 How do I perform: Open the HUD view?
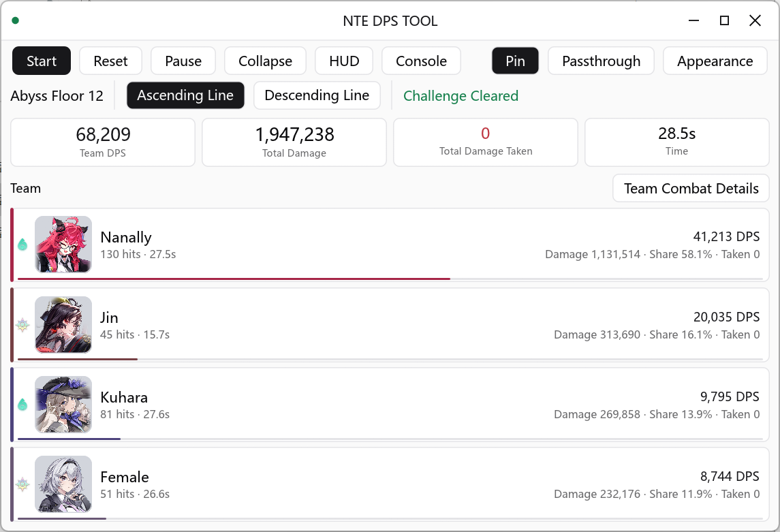344,61
